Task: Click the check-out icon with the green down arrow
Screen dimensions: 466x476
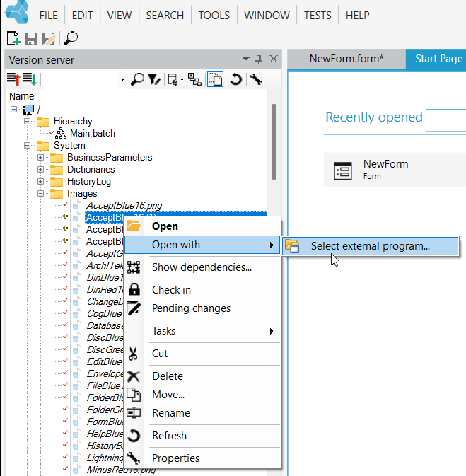Action: [30, 79]
